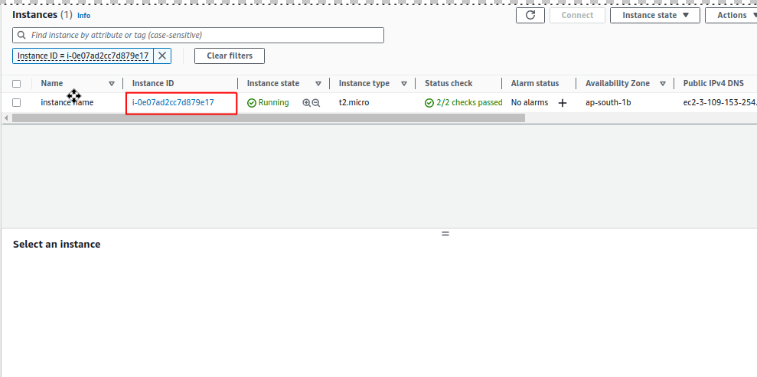The width and height of the screenshot is (757, 377).
Task: Click the ec2-3-109-153-254 DNS cell
Action: pos(720,102)
